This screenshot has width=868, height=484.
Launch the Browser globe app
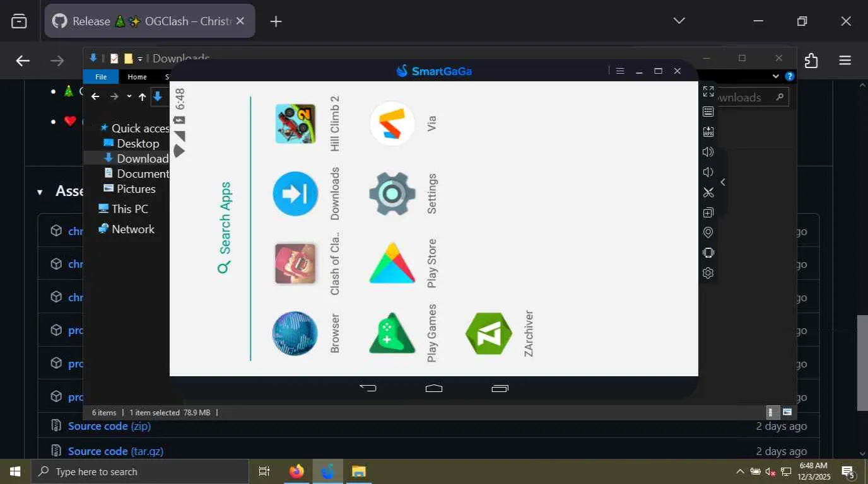point(295,333)
